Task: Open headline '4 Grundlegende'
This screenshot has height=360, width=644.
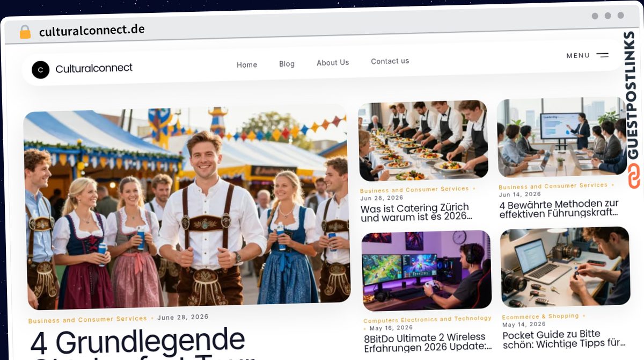Action: pos(137,341)
